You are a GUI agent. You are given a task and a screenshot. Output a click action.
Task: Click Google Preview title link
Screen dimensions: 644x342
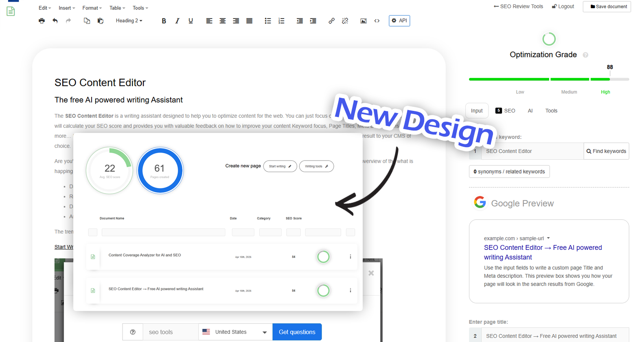543,252
